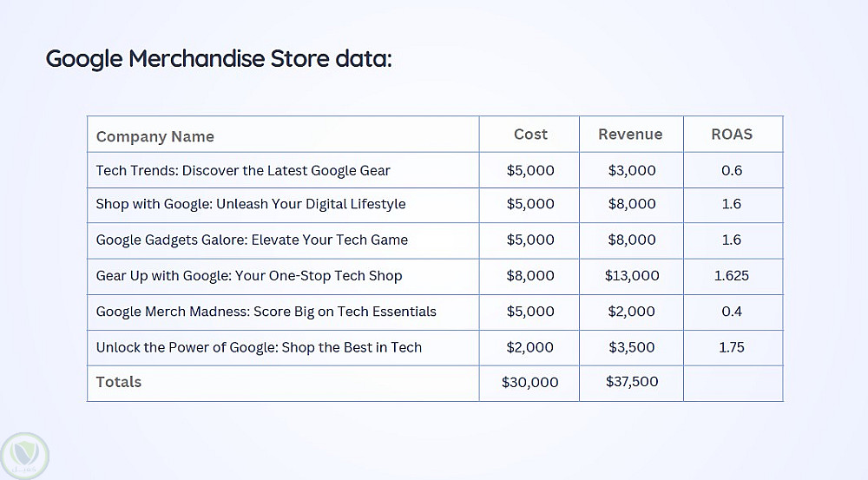Select the 1.75 ROAS value
Image resolution: width=868 pixels, height=480 pixels.
[x=732, y=347]
